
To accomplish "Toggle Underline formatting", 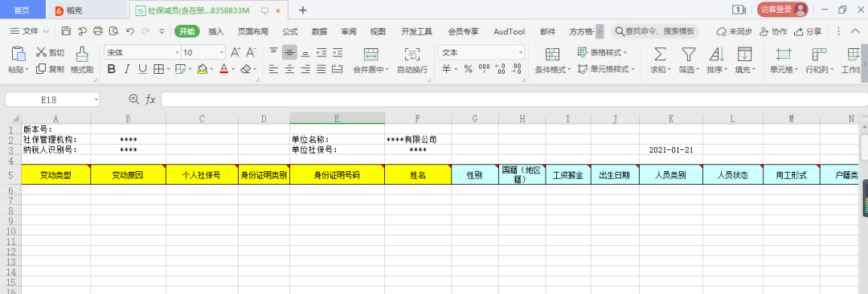I will click(x=143, y=69).
